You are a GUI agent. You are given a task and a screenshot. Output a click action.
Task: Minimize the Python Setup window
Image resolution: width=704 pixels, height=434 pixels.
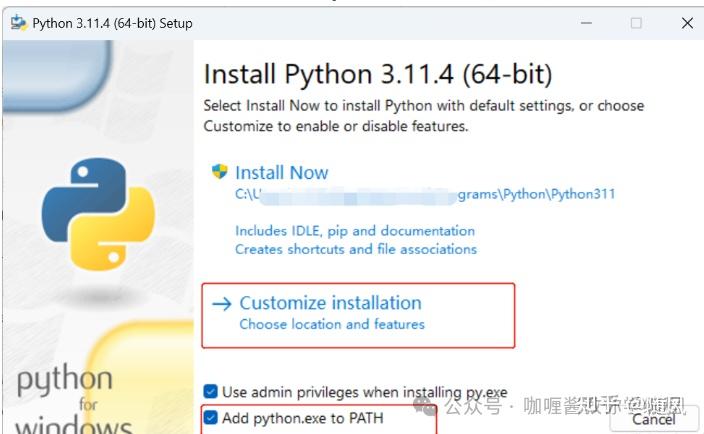click(x=586, y=23)
